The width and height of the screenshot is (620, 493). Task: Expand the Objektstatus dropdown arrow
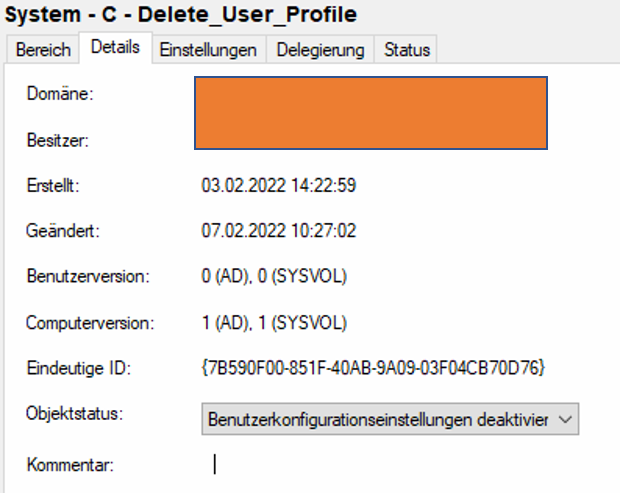tap(565, 419)
